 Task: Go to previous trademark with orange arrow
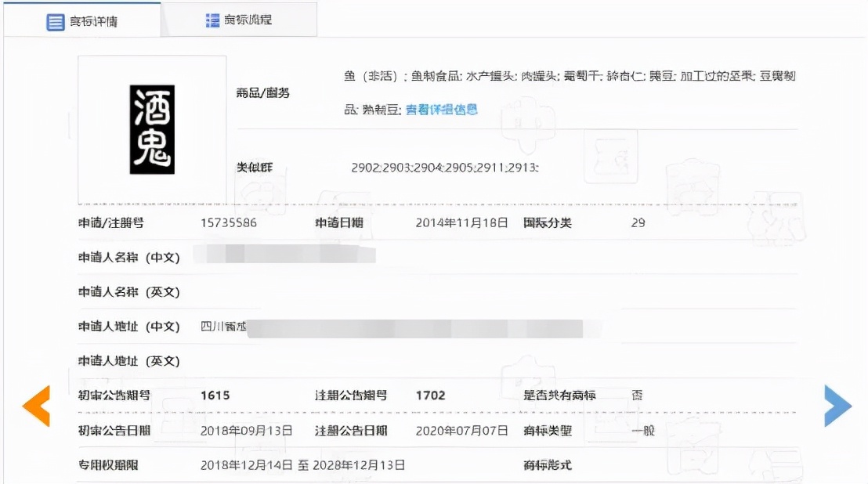37,406
